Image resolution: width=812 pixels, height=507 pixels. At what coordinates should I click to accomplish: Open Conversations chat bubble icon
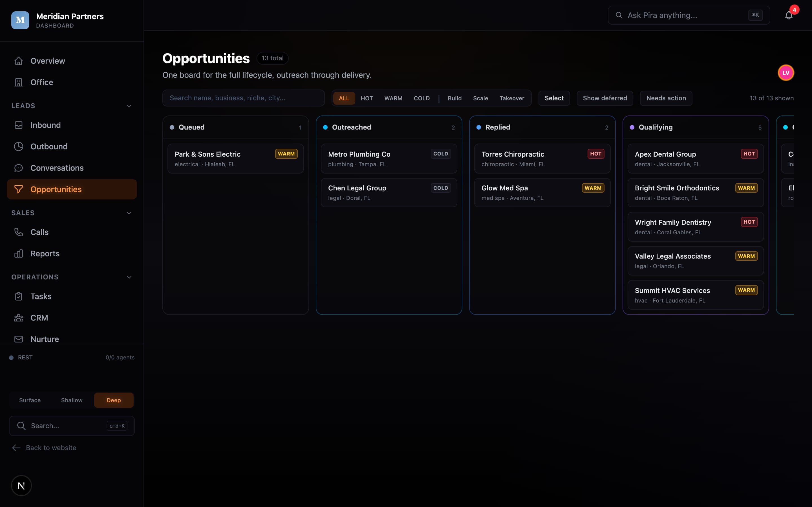click(x=18, y=168)
